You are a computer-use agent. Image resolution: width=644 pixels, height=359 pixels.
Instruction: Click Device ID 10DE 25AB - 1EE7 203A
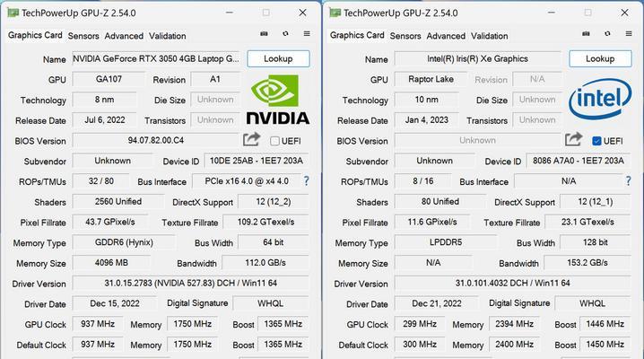[x=257, y=161]
